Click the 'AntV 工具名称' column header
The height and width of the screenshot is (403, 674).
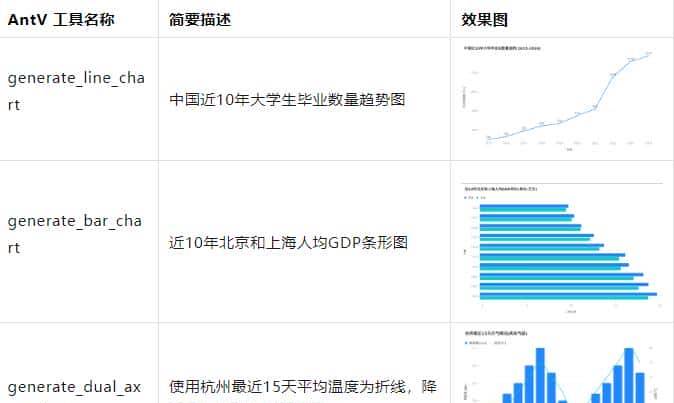[61, 20]
